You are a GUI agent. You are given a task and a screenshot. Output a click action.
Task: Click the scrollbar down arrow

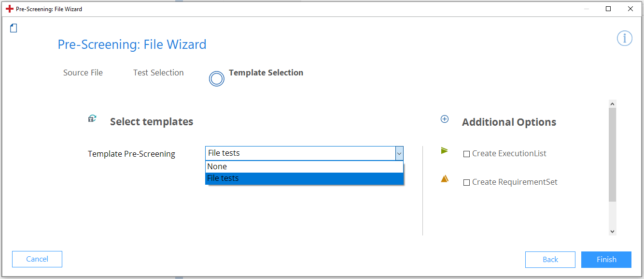612,232
